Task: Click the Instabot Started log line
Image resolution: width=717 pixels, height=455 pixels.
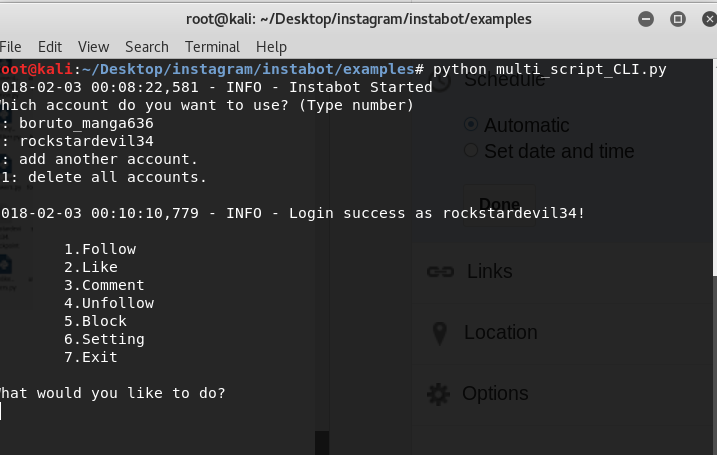Action: [x=216, y=87]
